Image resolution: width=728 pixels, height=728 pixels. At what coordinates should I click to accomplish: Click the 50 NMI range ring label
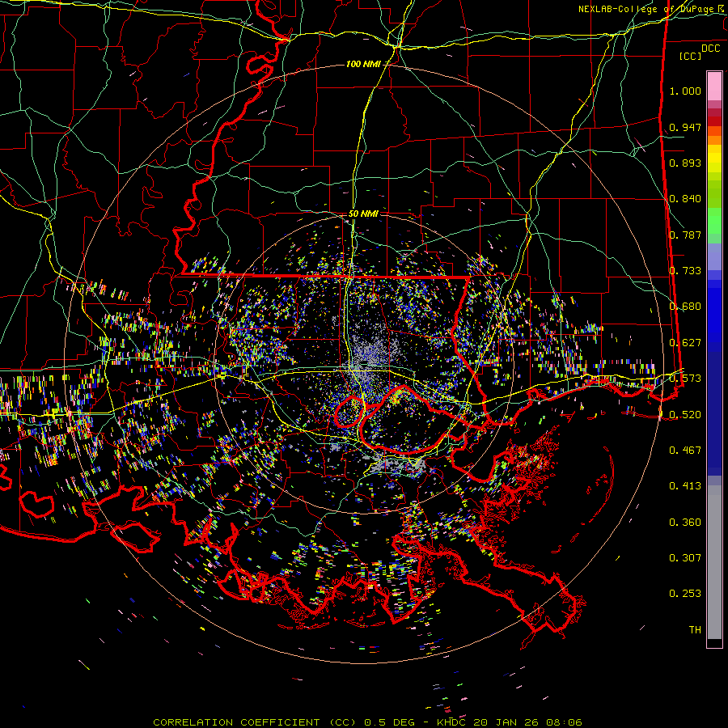coord(364,214)
